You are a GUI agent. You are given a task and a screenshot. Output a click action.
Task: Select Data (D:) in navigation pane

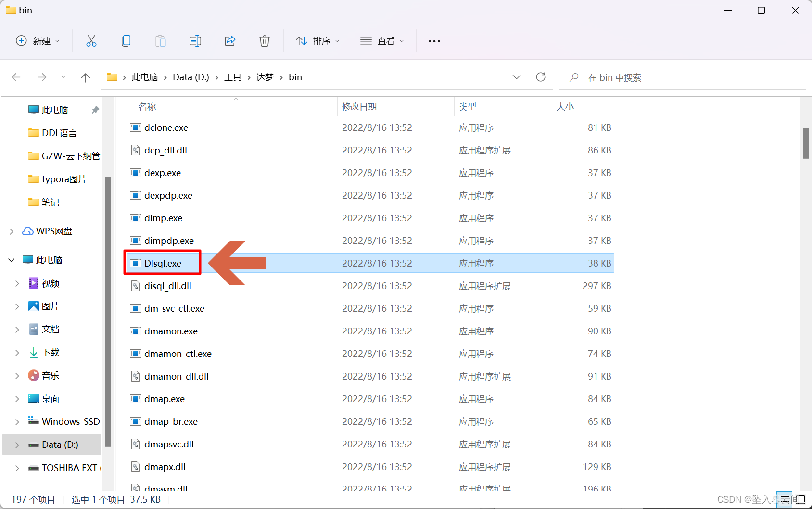click(x=52, y=445)
